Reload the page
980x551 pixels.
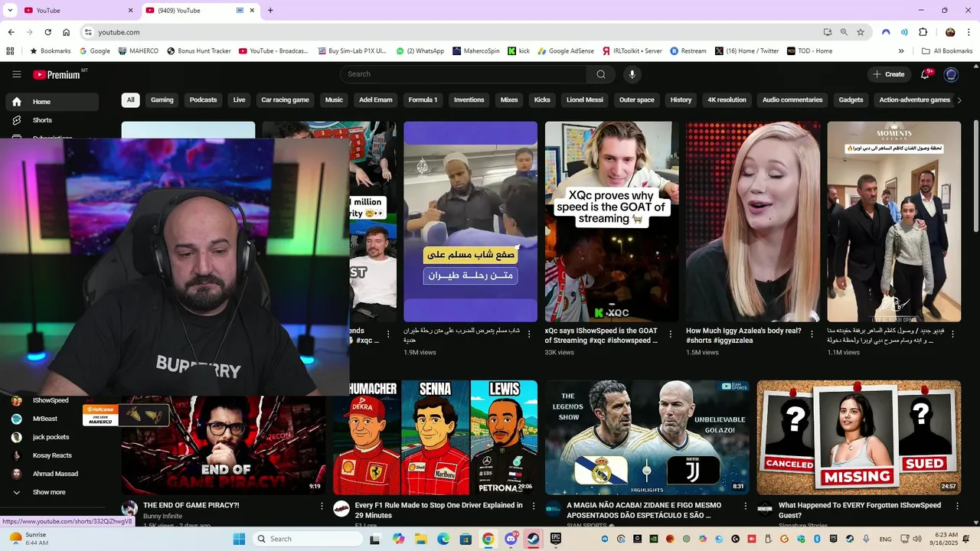(x=47, y=32)
